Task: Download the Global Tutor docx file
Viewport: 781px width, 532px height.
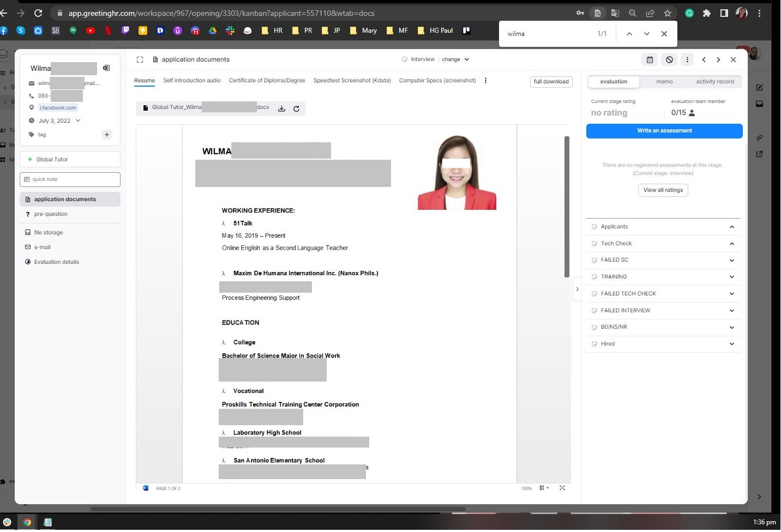Action: click(281, 108)
